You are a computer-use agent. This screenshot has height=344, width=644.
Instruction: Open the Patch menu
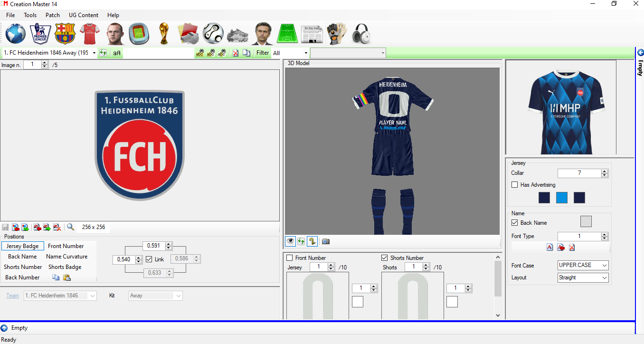[x=53, y=15]
